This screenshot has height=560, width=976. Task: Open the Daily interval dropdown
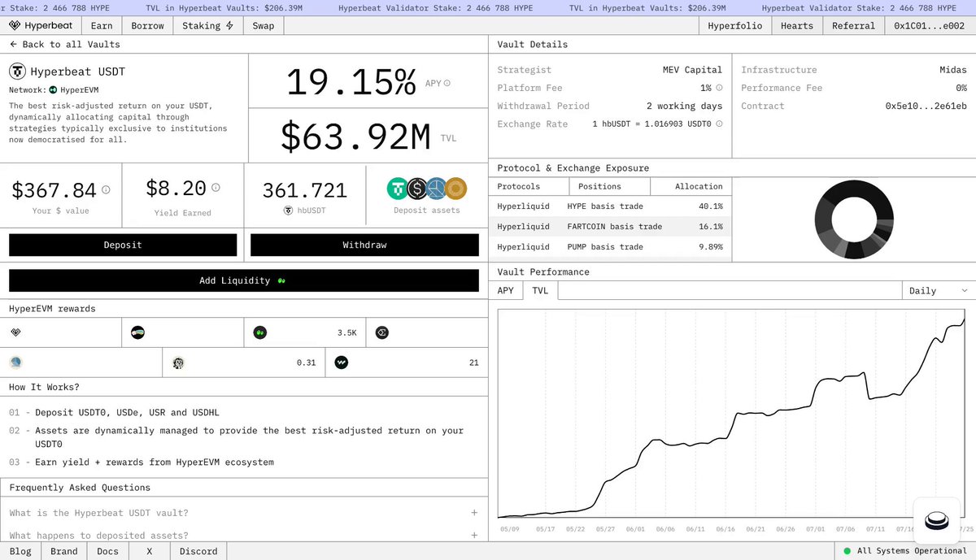tap(939, 290)
